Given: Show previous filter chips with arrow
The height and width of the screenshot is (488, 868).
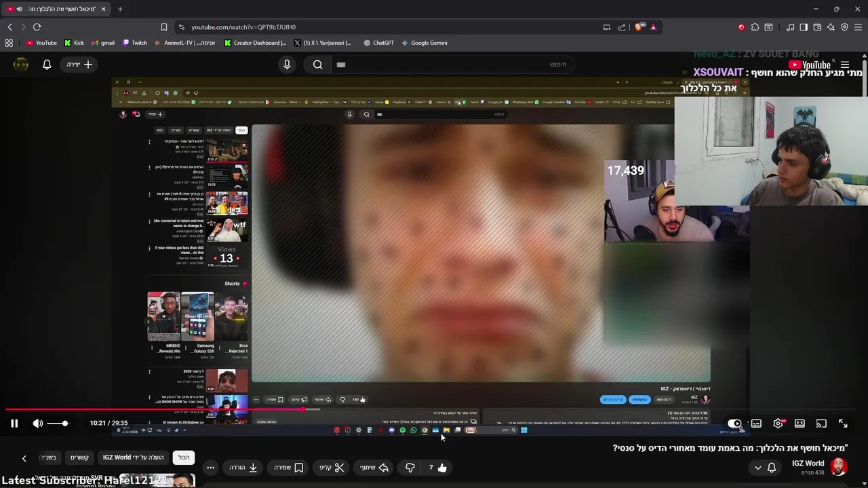Looking at the screenshot, I should click(24, 458).
